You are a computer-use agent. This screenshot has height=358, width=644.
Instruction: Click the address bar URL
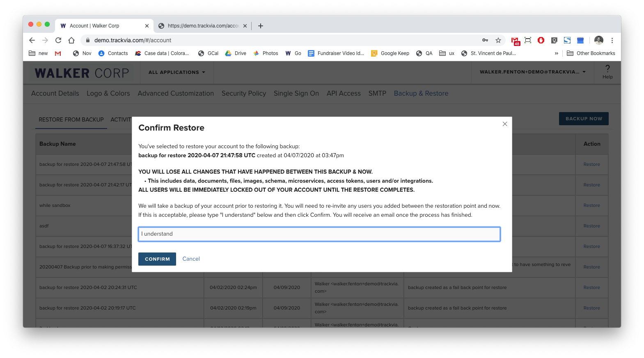[133, 40]
